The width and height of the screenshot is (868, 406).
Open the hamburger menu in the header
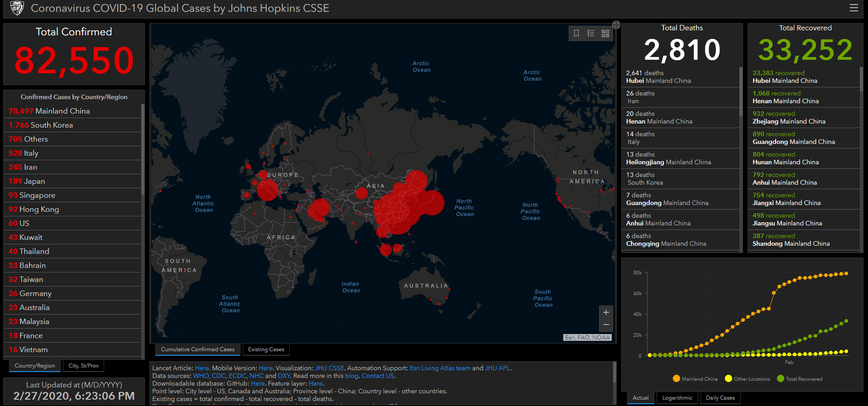tap(854, 8)
